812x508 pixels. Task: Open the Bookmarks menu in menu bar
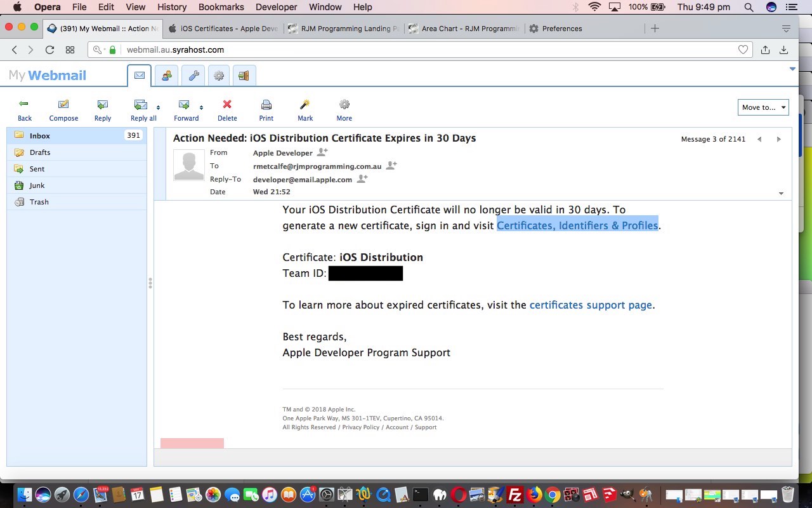pyautogui.click(x=221, y=7)
